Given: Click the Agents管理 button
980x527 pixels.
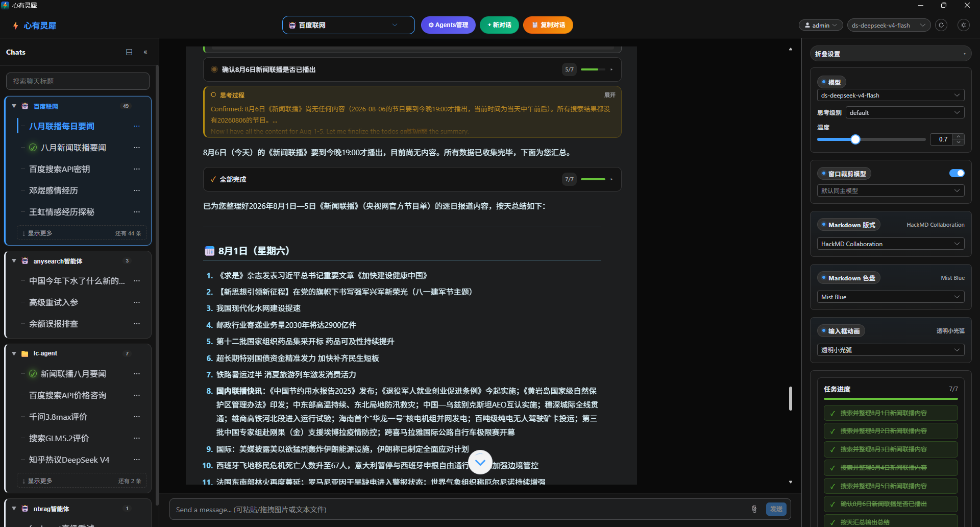Looking at the screenshot, I should coord(448,25).
